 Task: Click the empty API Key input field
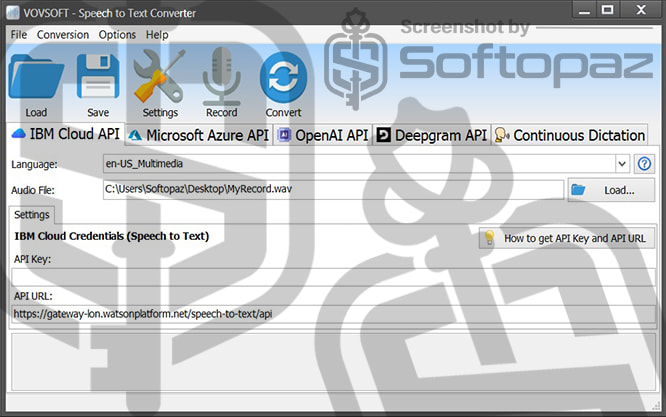(333, 277)
